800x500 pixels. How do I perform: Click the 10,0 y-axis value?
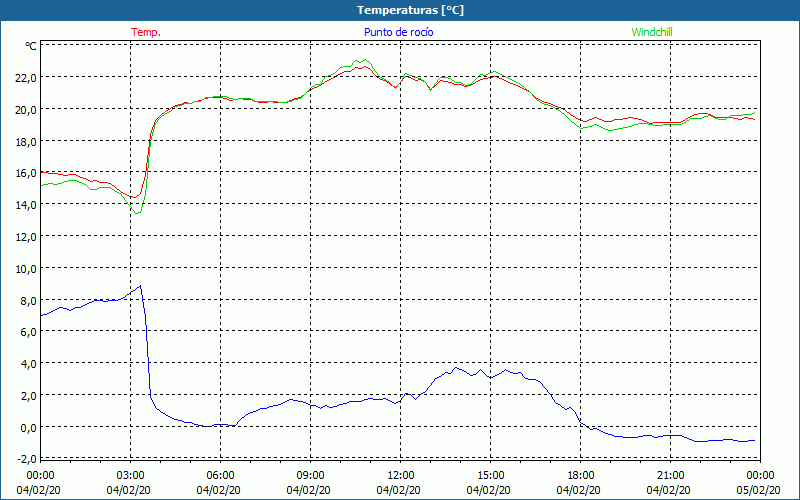point(27,268)
